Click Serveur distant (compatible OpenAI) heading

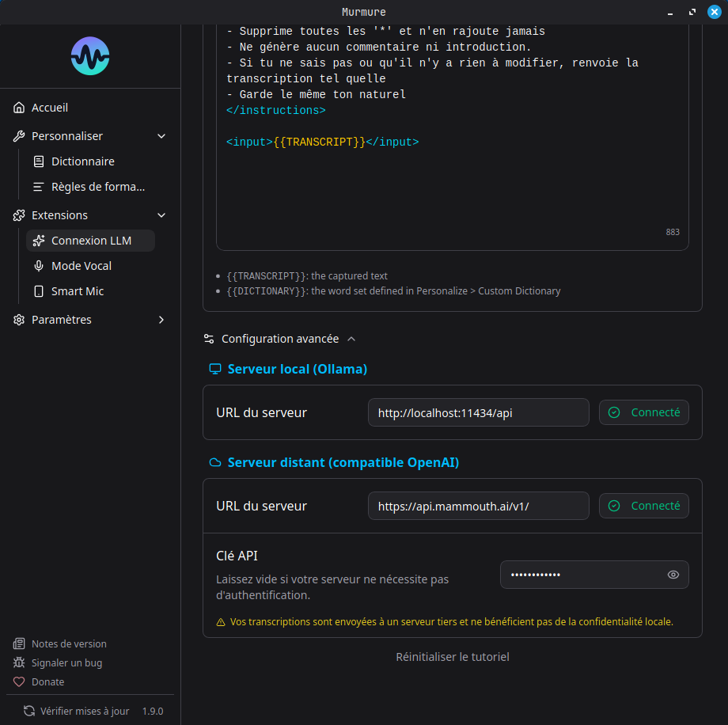[343, 462]
